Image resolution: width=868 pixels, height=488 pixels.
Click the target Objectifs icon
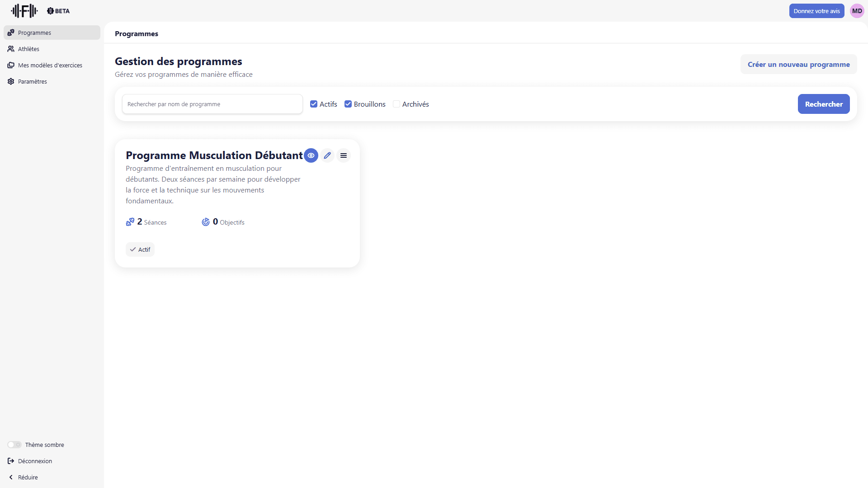pyautogui.click(x=206, y=222)
